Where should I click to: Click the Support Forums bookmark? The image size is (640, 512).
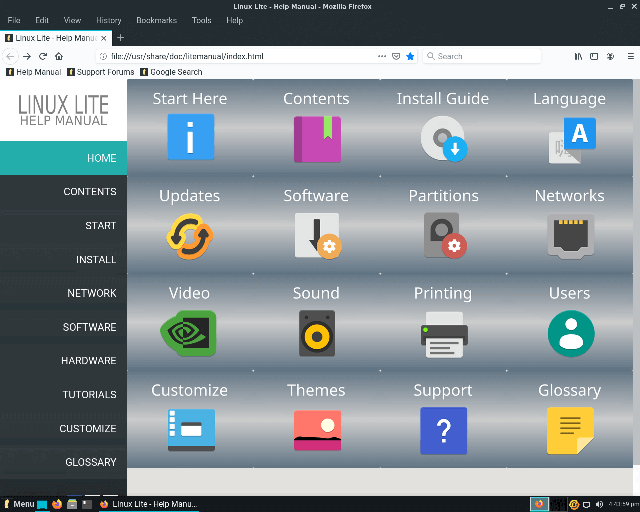point(104,72)
